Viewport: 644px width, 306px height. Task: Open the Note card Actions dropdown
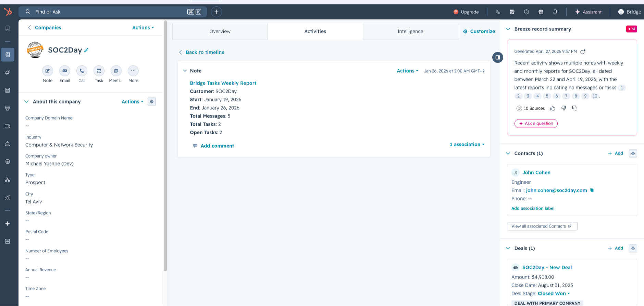pos(408,71)
